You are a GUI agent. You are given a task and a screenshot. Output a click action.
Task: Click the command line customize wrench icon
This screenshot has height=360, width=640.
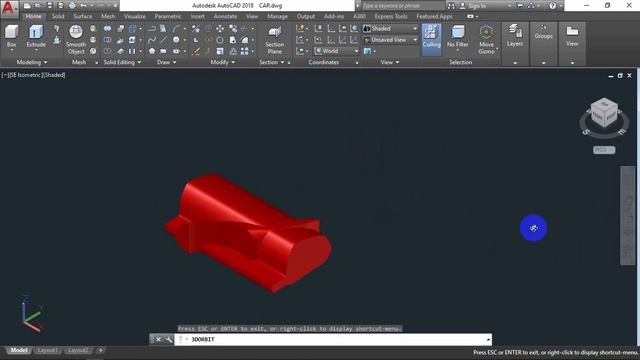click(169, 340)
